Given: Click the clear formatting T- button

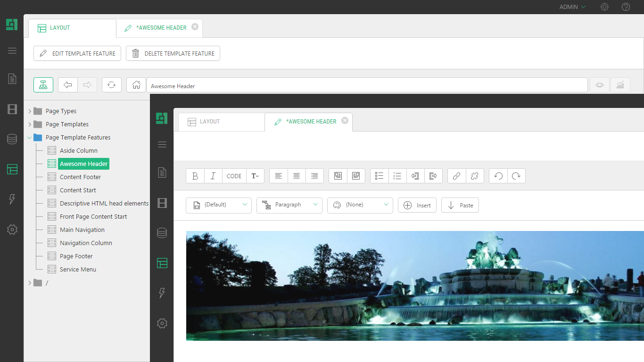Looking at the screenshot, I should tap(255, 176).
